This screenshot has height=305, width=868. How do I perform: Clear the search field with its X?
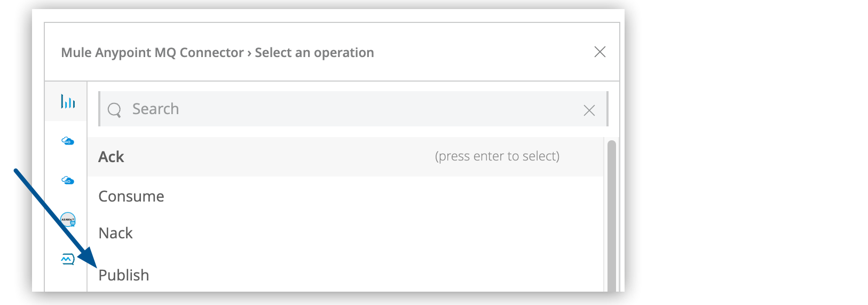point(589,110)
